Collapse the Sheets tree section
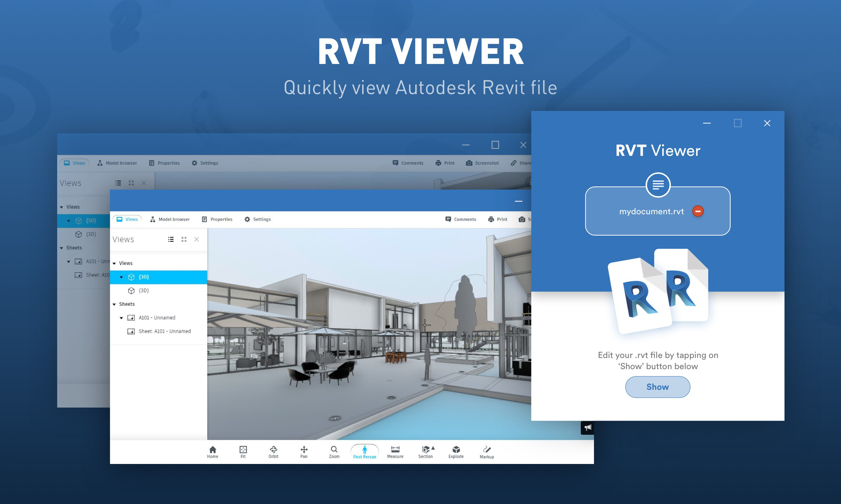Viewport: 841px width, 504px height. click(x=115, y=304)
